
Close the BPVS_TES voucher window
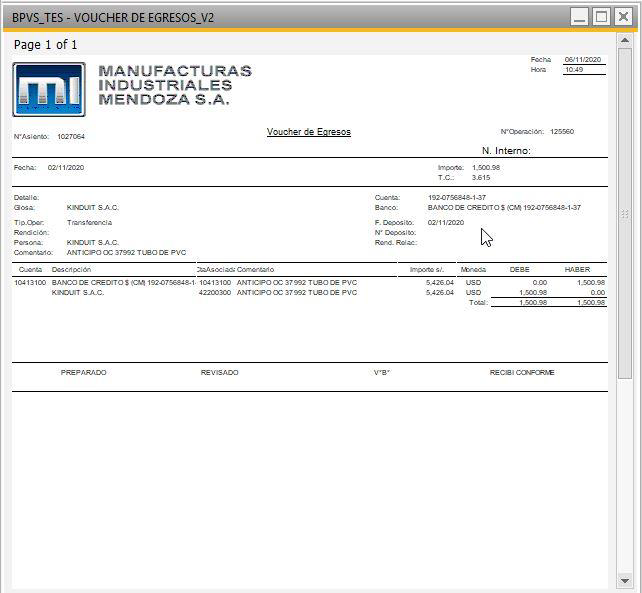(623, 17)
